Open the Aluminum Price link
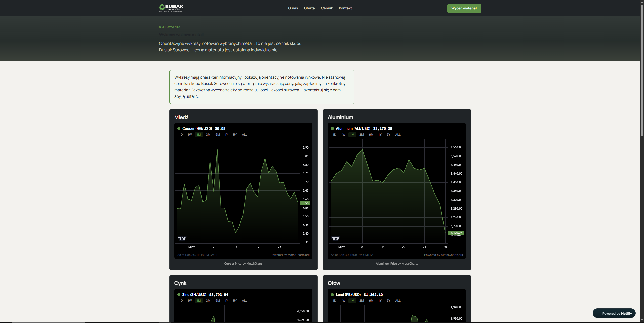Screen dimensions: 644x323 (386, 264)
